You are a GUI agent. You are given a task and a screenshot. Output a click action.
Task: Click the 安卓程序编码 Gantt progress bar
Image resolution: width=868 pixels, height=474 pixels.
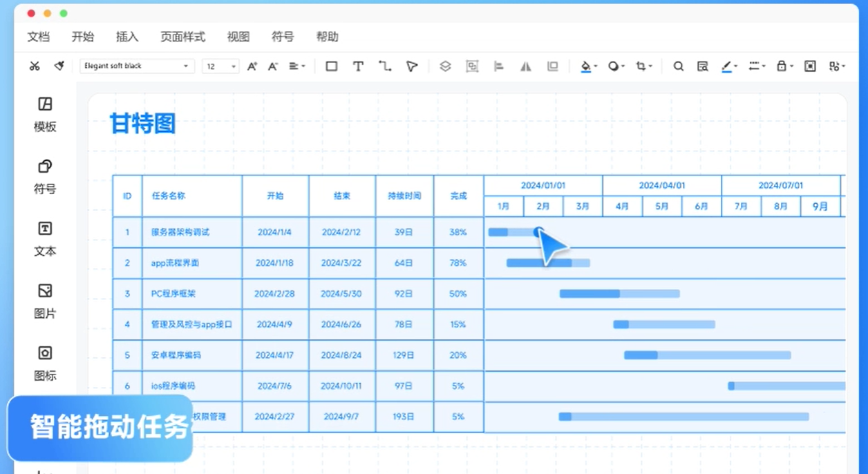click(707, 355)
